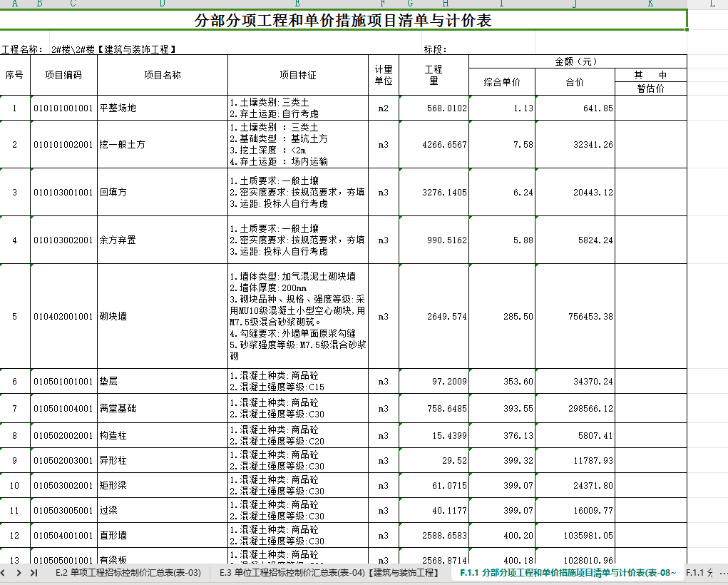This screenshot has width=728, height=585.
Task: Select the 垫层 unit price 353.60
Action: 502,381
